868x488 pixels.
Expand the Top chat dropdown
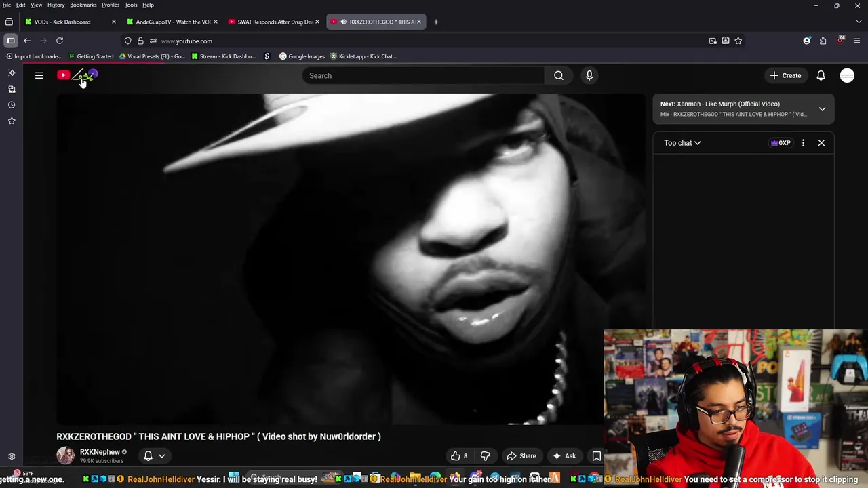682,143
